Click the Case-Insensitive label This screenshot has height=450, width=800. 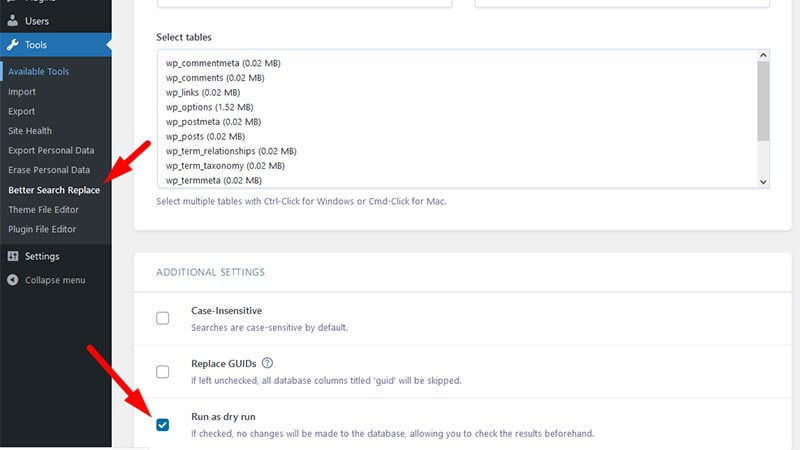[227, 310]
